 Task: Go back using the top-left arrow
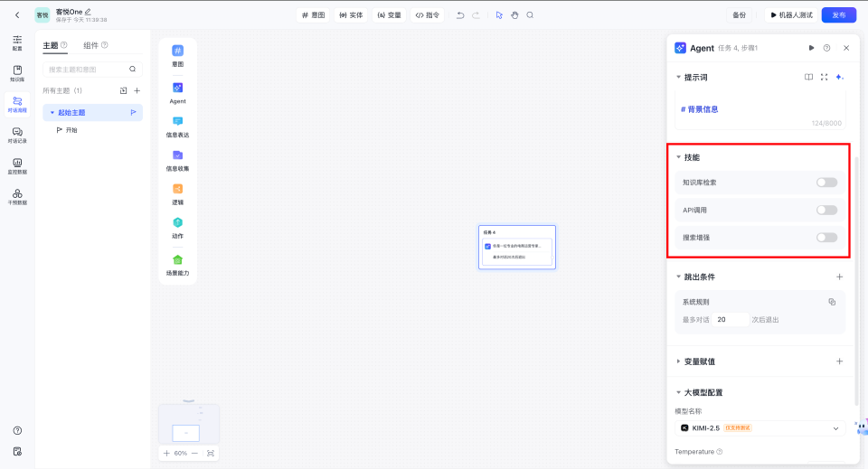click(x=17, y=15)
